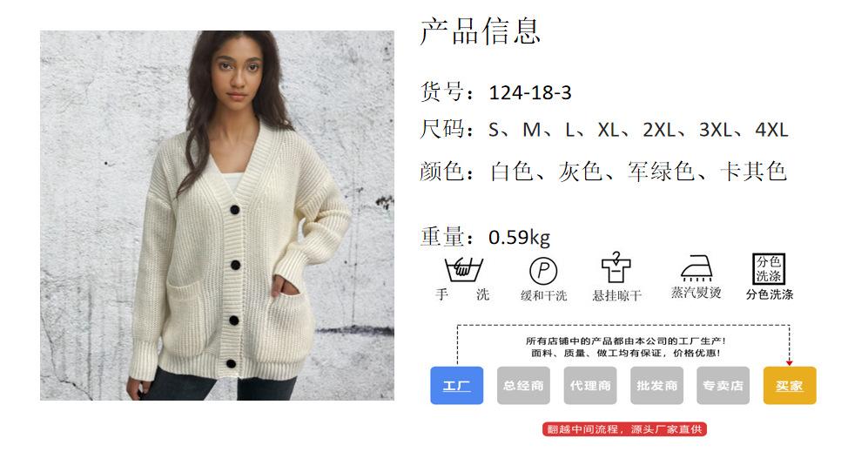Click the item number 124-18-3
The height and width of the screenshot is (452, 868).
pos(530,92)
